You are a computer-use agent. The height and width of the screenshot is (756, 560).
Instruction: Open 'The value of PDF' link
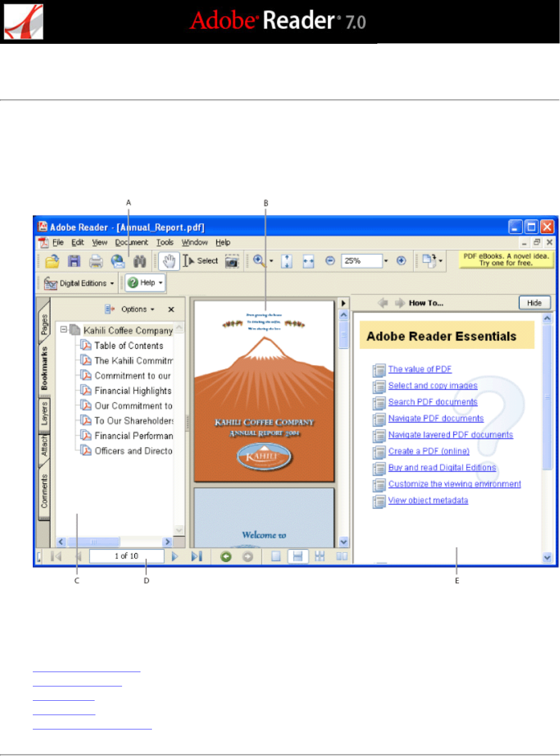[420, 369]
